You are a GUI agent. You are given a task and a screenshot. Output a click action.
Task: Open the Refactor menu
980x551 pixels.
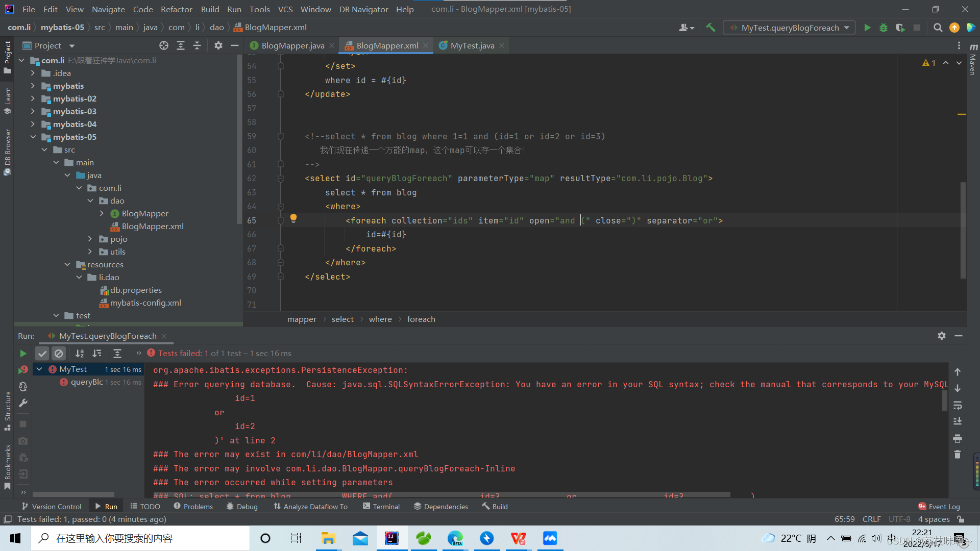(176, 9)
